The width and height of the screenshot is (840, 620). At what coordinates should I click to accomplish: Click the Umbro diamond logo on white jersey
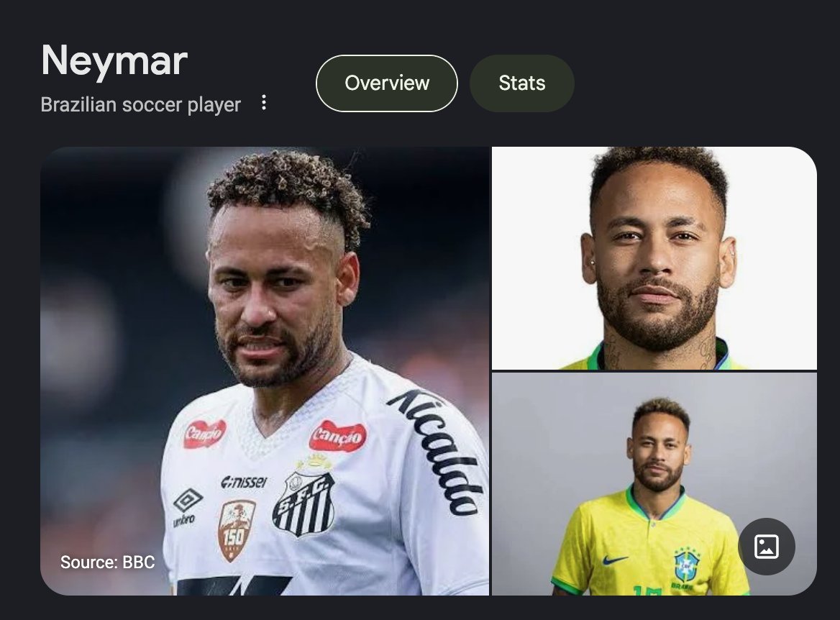[x=188, y=501]
